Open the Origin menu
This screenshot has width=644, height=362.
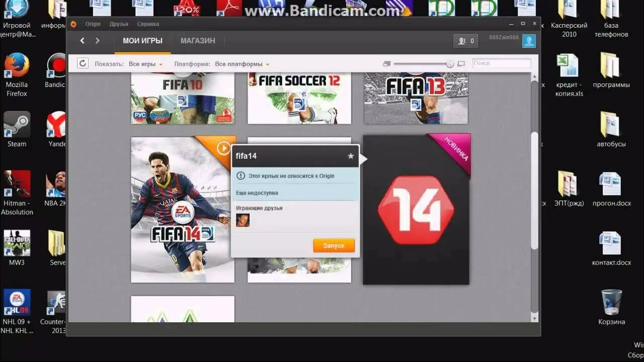pos(93,24)
